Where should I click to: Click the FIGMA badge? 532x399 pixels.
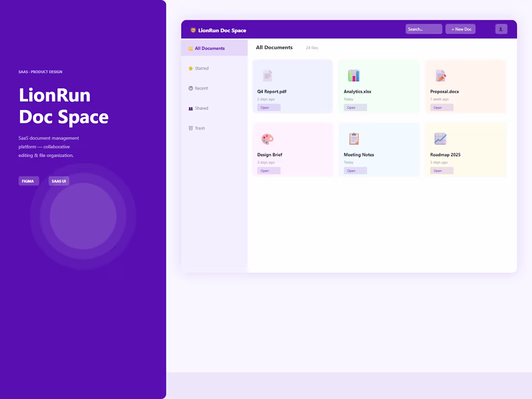coord(28,181)
